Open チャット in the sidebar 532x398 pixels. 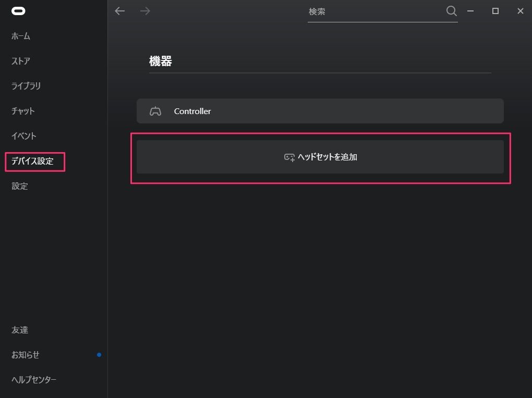pos(23,111)
